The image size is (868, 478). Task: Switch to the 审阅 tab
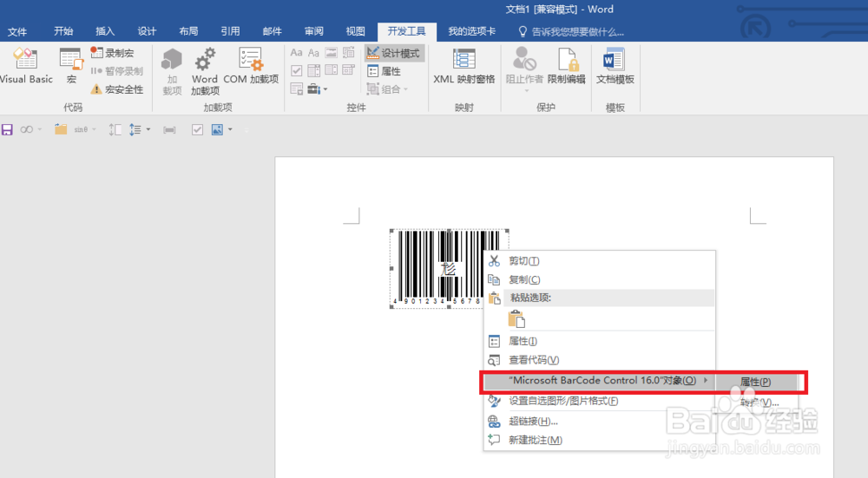(314, 31)
